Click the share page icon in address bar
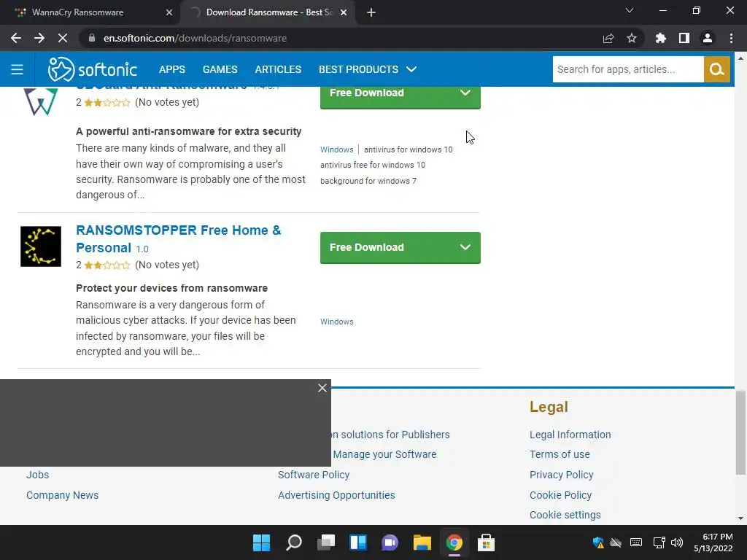This screenshot has height=560, width=747. tap(608, 38)
